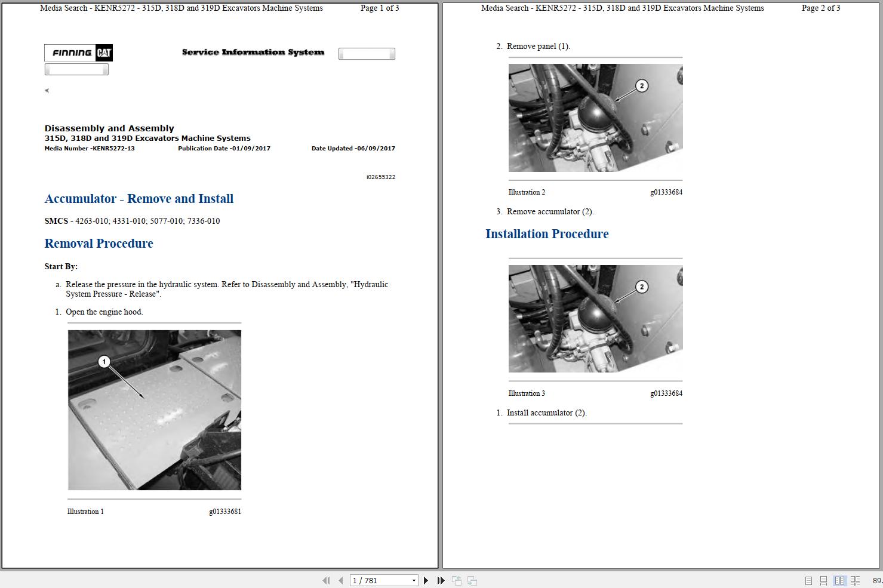The height and width of the screenshot is (588, 883).
Task: Open the page number dropdown list
Action: (413, 580)
